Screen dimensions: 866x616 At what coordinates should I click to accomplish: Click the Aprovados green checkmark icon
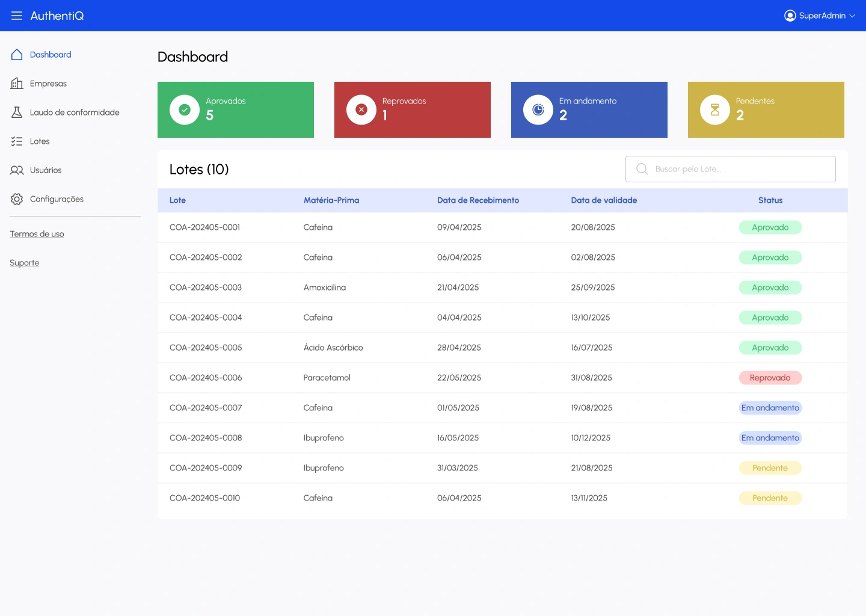point(185,109)
